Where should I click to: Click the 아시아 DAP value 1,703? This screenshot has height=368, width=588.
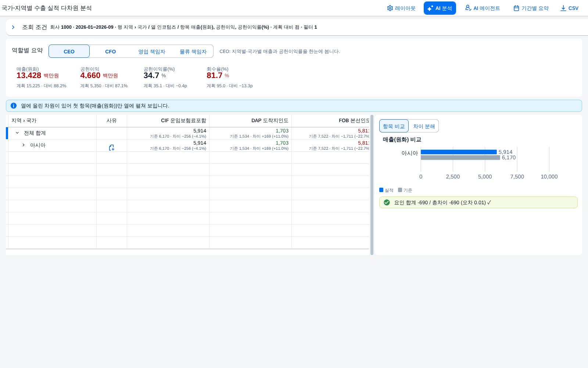[282, 143]
